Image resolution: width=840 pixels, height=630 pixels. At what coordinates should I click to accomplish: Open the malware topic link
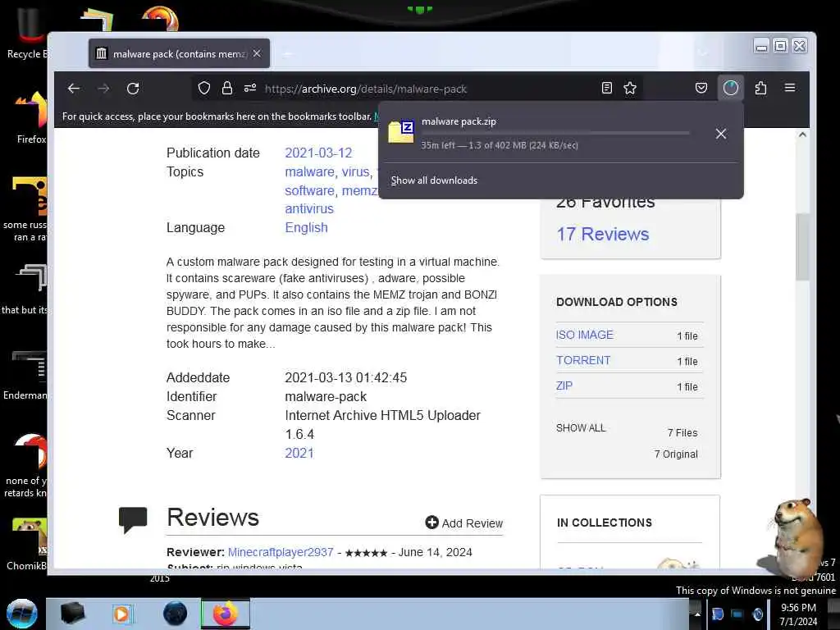pos(309,172)
